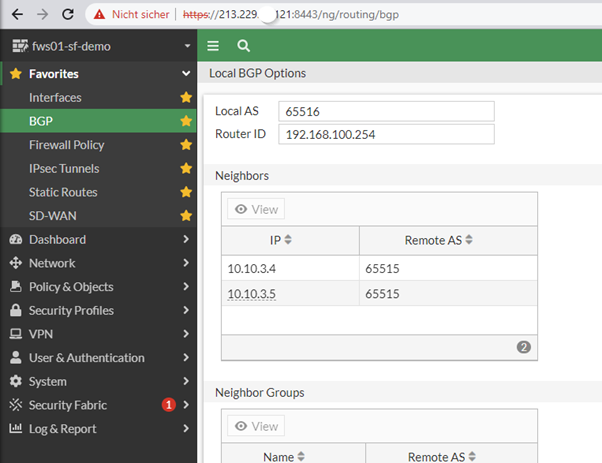Reload the page with the refresh icon

point(68,14)
